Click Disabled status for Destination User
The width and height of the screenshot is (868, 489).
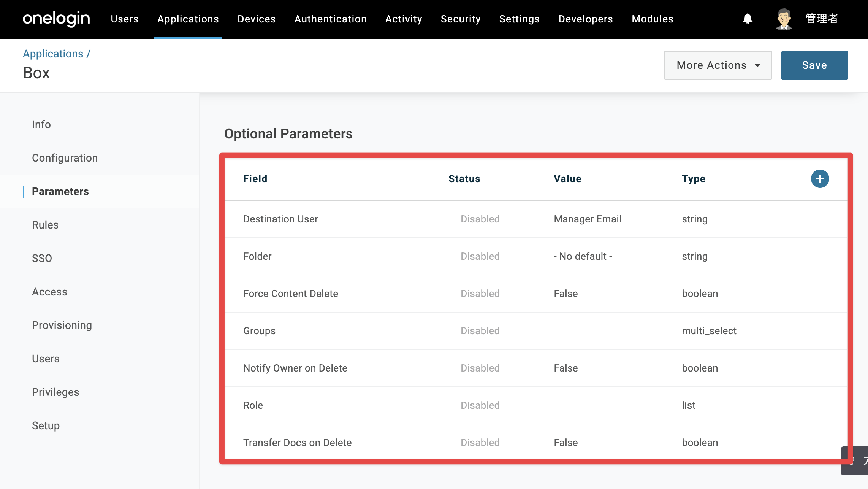[480, 219]
